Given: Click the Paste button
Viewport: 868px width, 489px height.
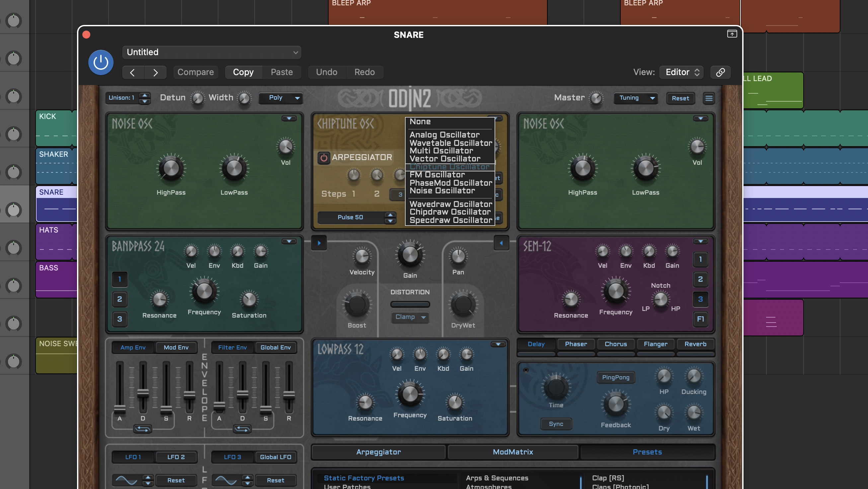Looking at the screenshot, I should (x=282, y=72).
